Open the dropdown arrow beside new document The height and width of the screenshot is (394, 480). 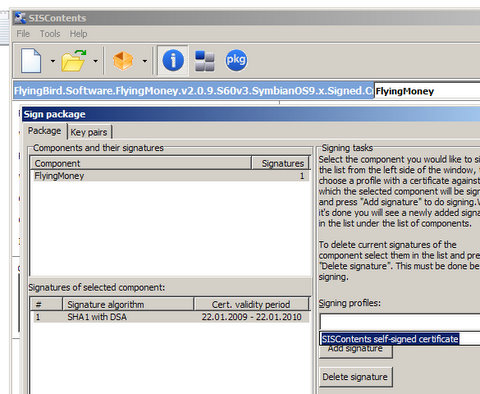[53, 61]
